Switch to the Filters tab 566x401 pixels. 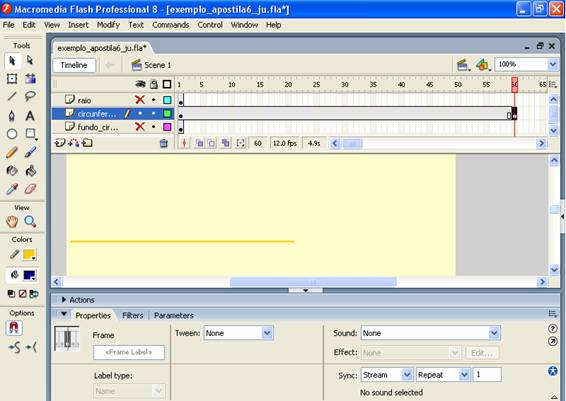pyautogui.click(x=133, y=315)
